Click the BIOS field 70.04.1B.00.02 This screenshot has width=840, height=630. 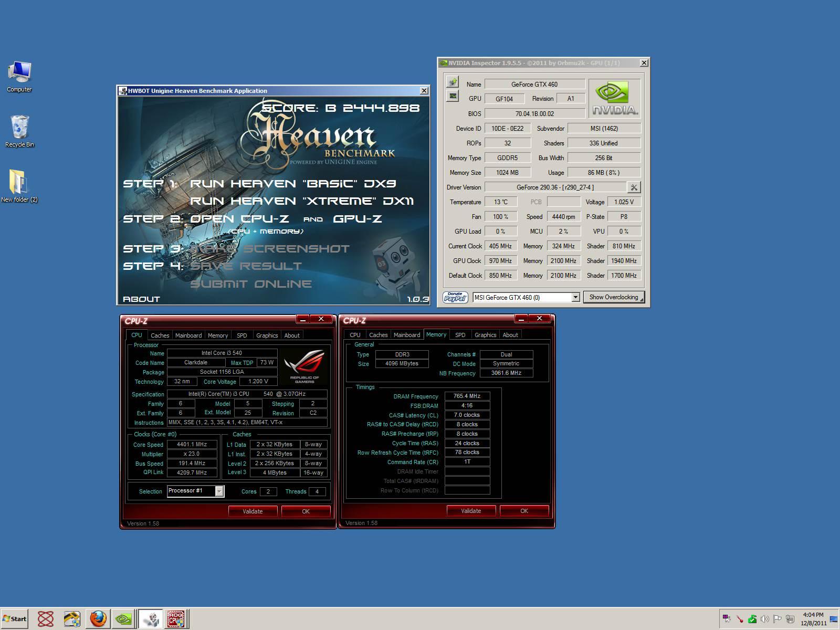534,113
